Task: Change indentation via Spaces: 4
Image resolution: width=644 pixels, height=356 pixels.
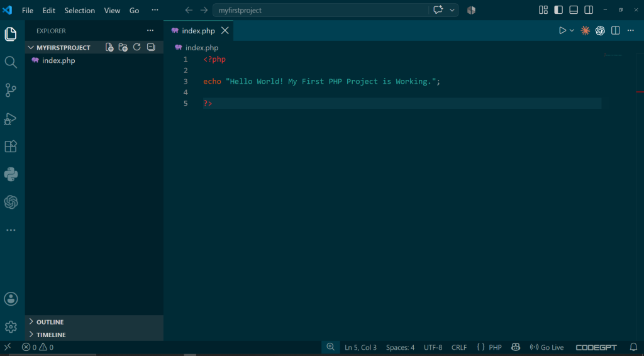Action: pos(400,347)
